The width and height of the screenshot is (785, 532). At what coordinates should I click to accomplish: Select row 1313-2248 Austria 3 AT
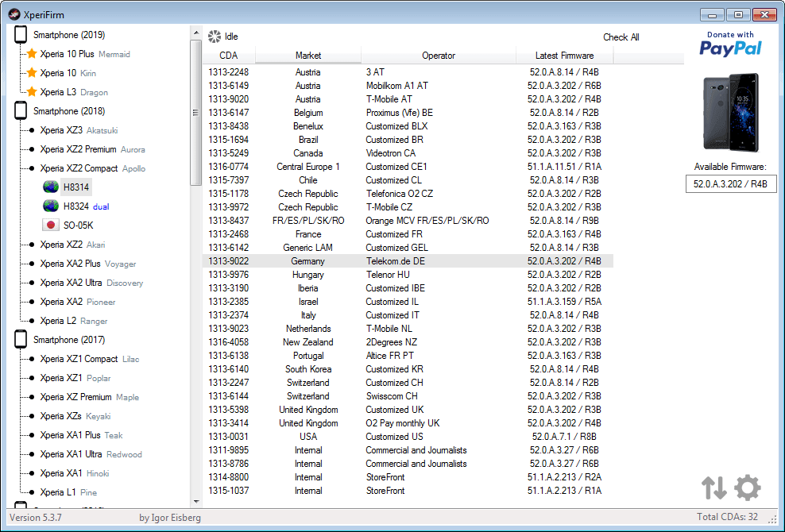pos(408,72)
